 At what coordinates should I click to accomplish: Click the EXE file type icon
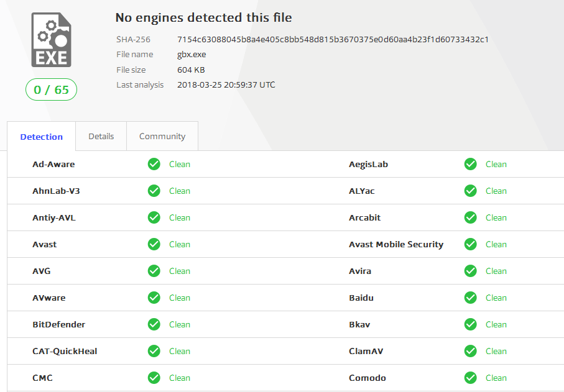(x=51, y=40)
